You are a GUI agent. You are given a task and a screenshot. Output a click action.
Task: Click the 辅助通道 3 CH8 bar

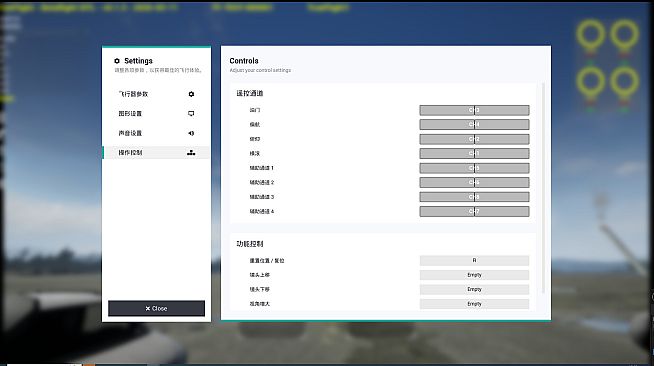[474, 197]
